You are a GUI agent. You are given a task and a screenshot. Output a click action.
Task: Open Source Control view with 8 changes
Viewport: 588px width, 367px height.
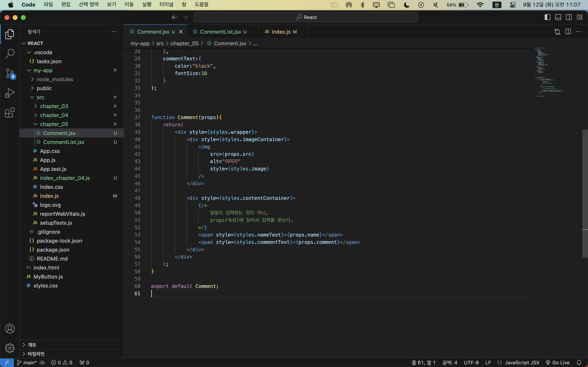coord(10,73)
